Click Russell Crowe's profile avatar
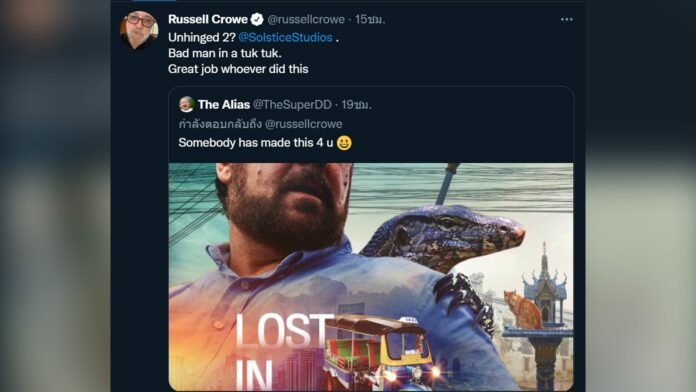 139,30
